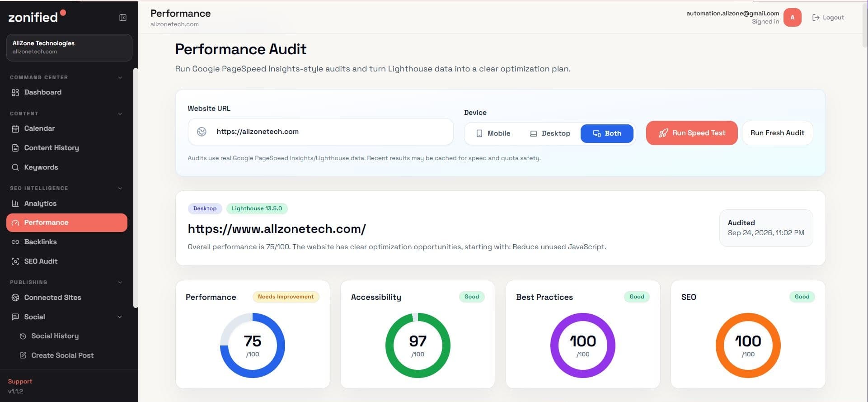Click the Needs Improvement status badge
The height and width of the screenshot is (402, 868).
pos(286,297)
